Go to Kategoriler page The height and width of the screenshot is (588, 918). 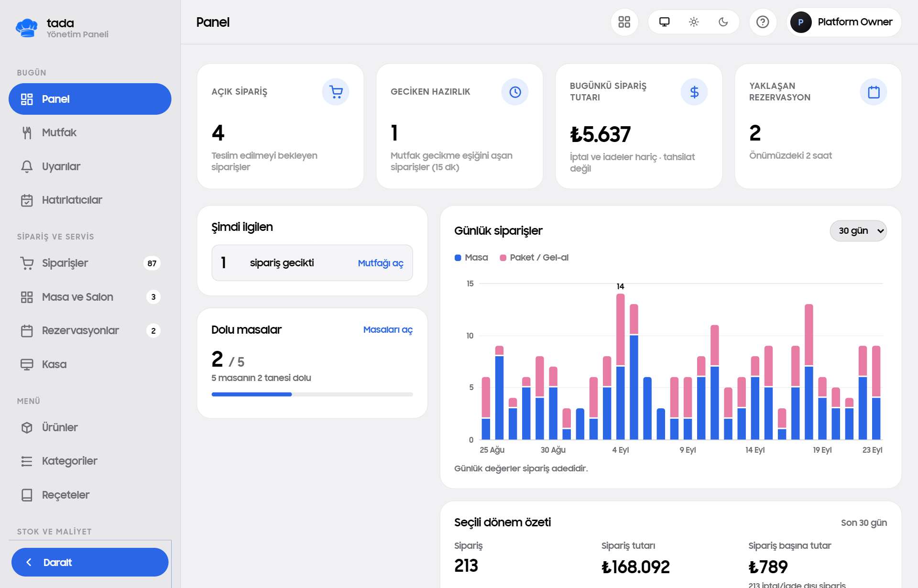pyautogui.click(x=90, y=461)
